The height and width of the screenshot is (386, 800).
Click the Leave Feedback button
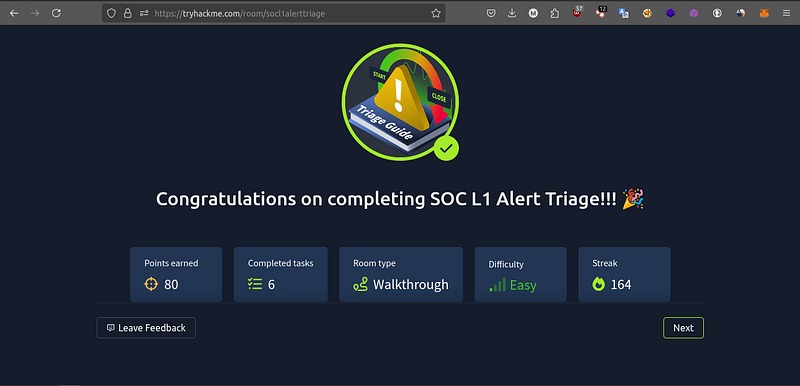[146, 328]
